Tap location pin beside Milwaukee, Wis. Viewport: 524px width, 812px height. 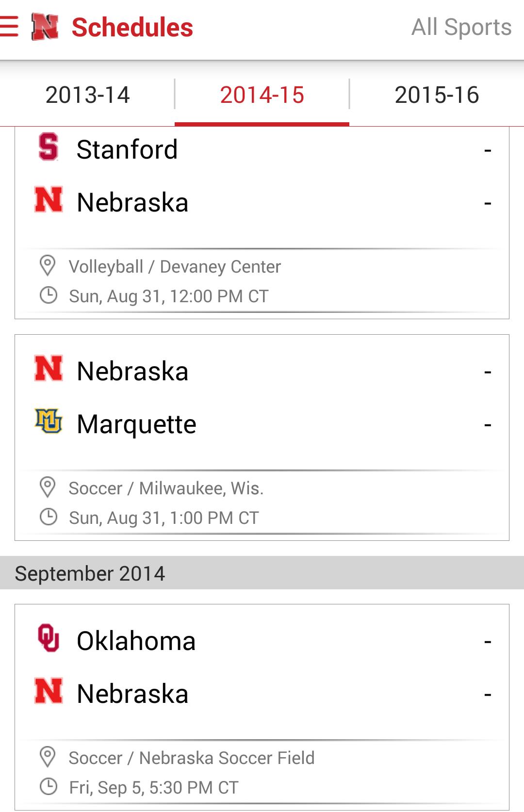tap(48, 487)
